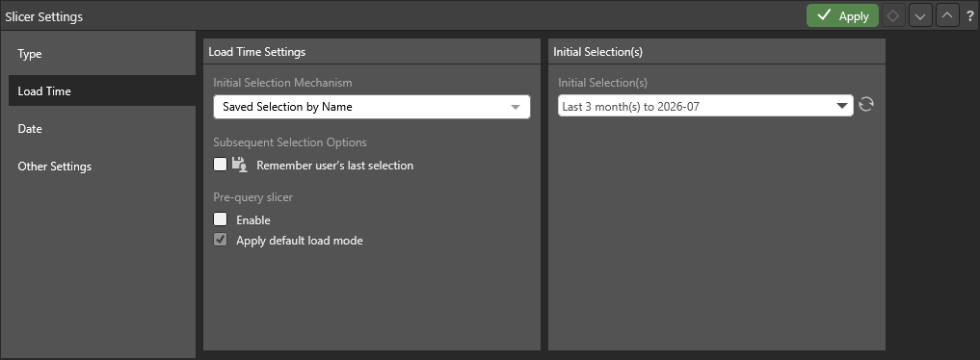Click the Slicer Settings title text
The image size is (980, 360).
coord(43,17)
